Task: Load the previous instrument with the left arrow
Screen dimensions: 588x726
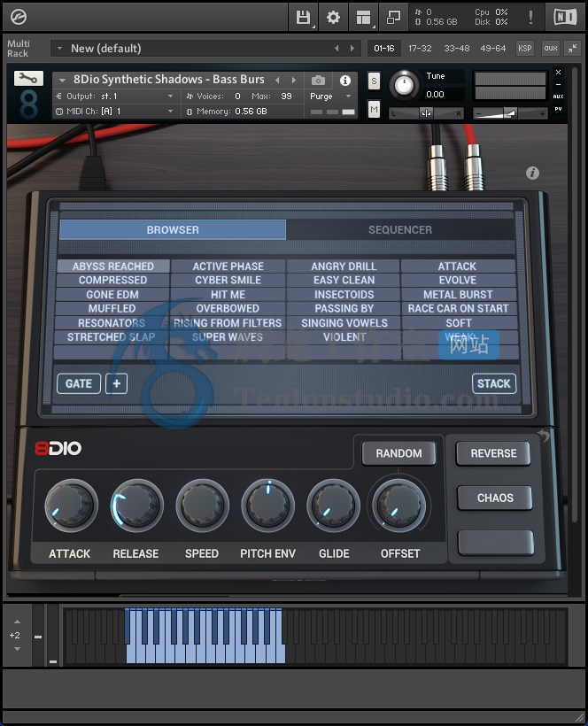Action: point(277,80)
